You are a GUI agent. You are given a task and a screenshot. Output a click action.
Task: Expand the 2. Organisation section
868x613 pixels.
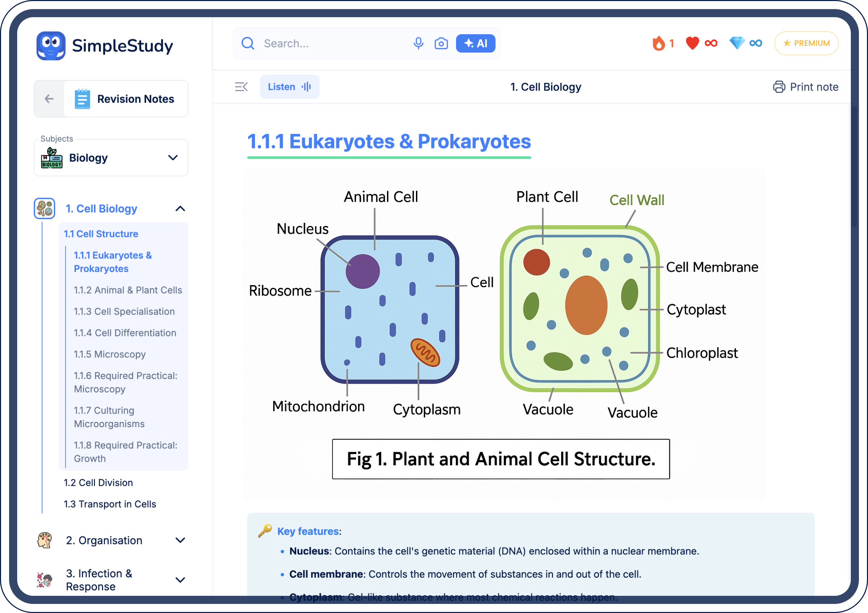tap(180, 540)
